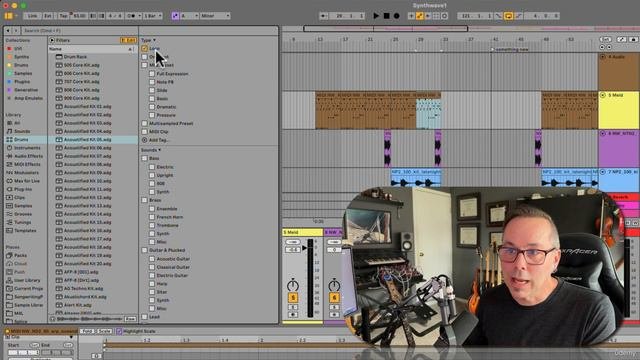
Task: Open the Max for Live library category
Action: [27, 181]
